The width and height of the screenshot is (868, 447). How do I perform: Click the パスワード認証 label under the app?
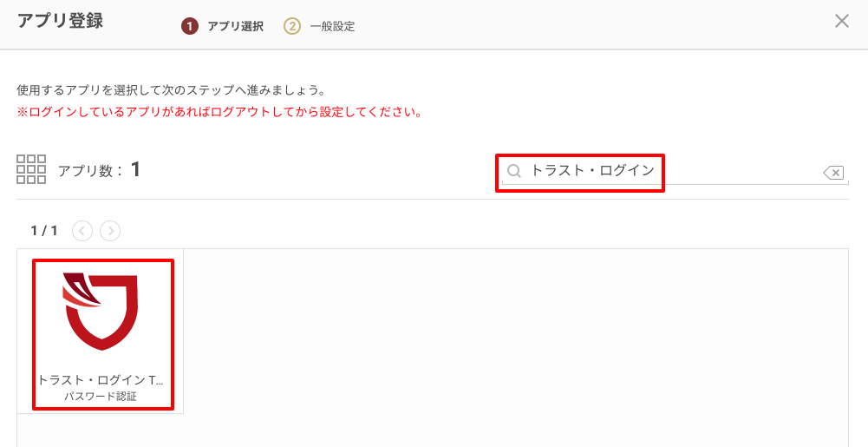click(x=101, y=396)
